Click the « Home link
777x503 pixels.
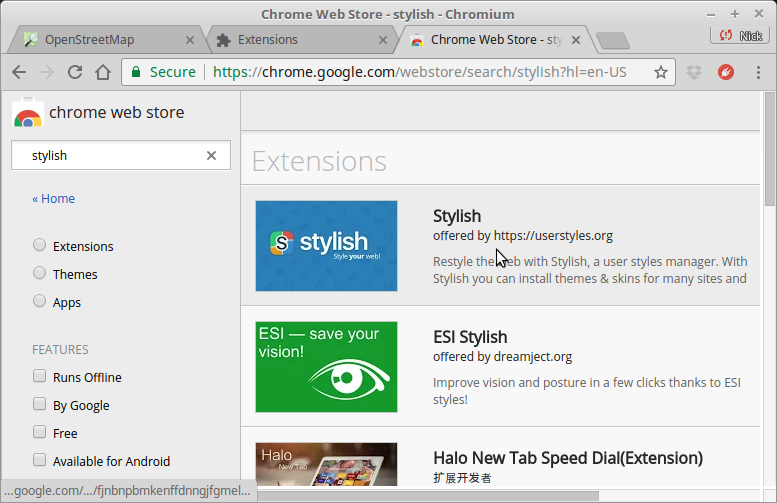(54, 199)
